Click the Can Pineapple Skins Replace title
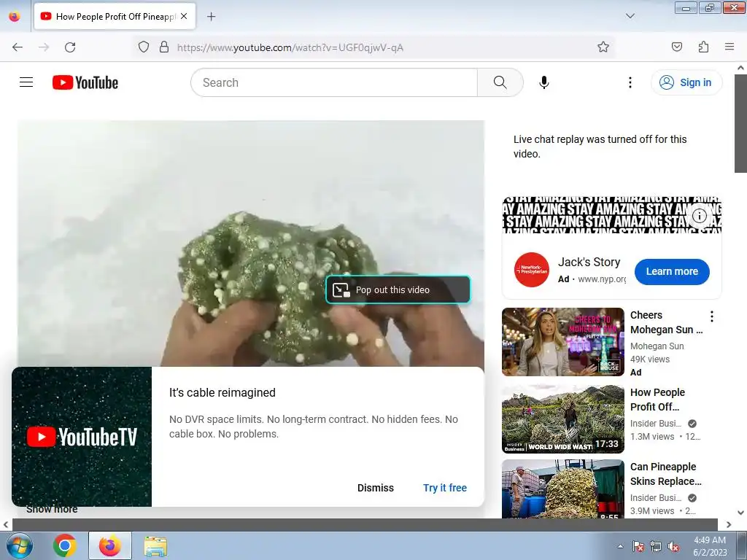 (x=665, y=474)
